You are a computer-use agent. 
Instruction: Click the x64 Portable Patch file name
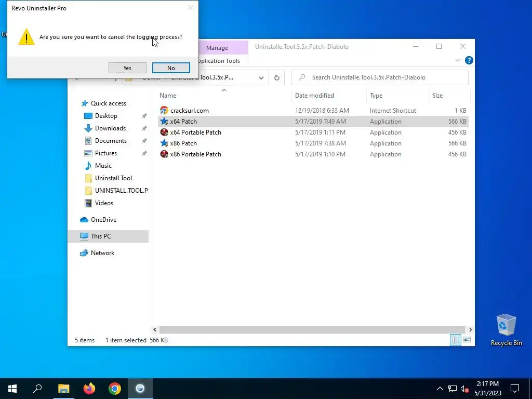pos(195,132)
